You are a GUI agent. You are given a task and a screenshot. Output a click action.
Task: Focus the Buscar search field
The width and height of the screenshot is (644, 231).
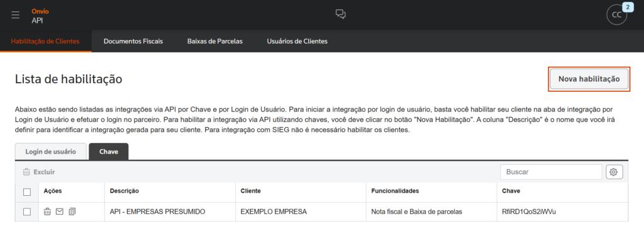551,172
